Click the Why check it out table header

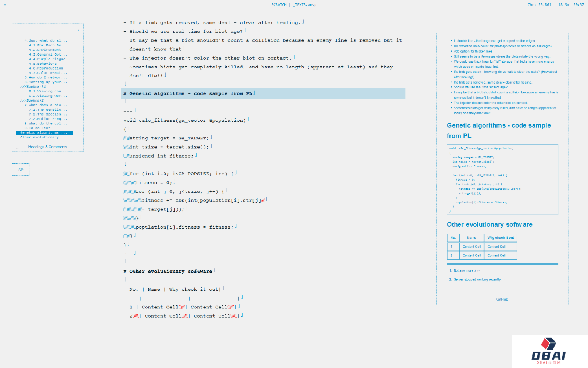[x=500, y=238]
